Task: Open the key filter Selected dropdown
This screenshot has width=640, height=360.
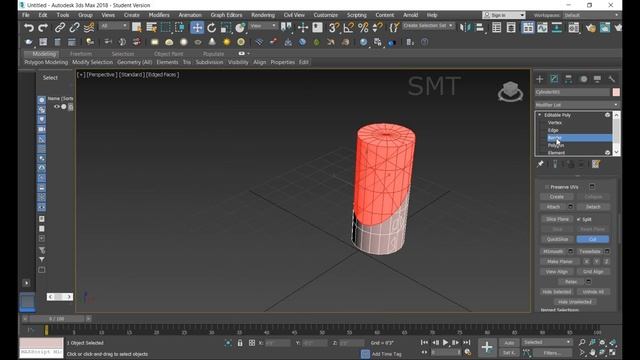Action: (547, 342)
